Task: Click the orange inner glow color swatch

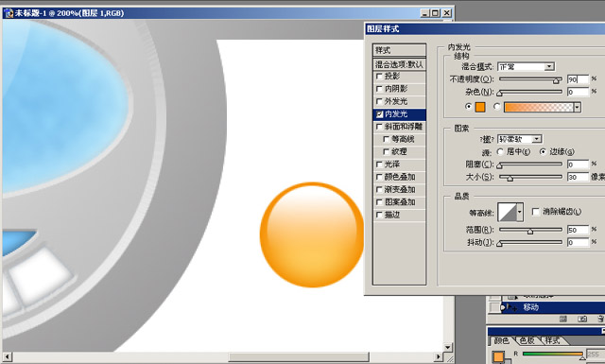Action: coord(480,107)
